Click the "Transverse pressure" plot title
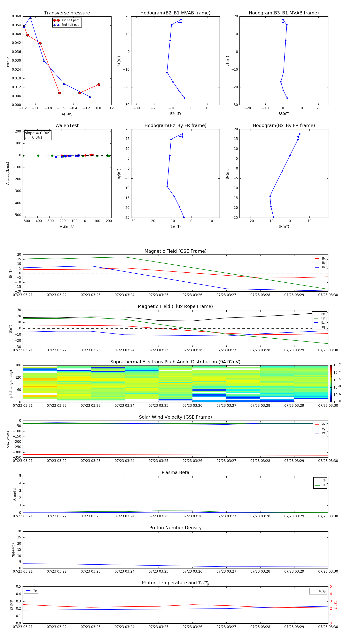The image size is (351, 644). tap(67, 13)
